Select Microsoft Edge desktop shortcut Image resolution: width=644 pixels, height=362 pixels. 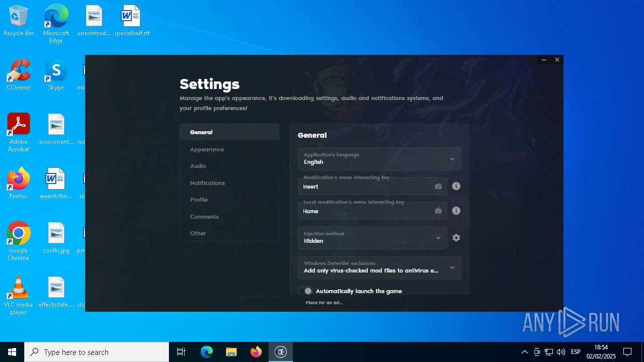56,24
